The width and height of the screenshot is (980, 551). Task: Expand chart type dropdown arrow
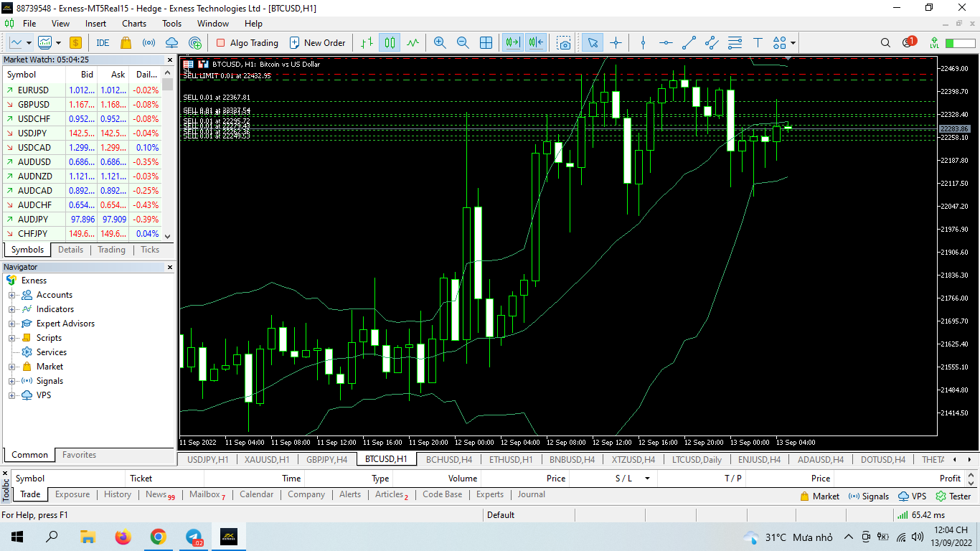27,42
